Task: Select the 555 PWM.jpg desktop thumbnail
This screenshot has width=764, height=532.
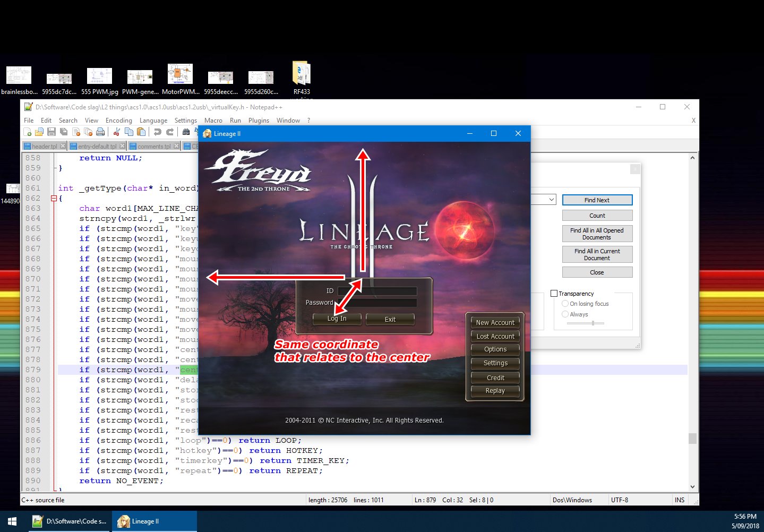Action: 99,81
